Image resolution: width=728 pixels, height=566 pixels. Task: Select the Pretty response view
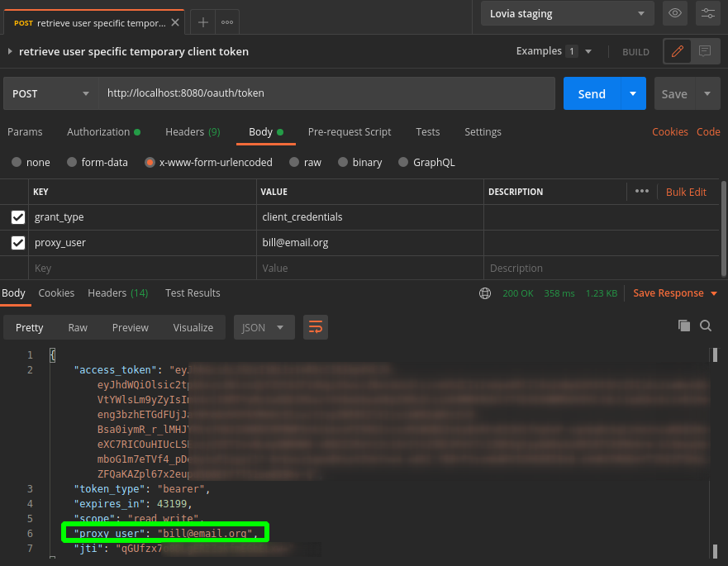point(29,327)
